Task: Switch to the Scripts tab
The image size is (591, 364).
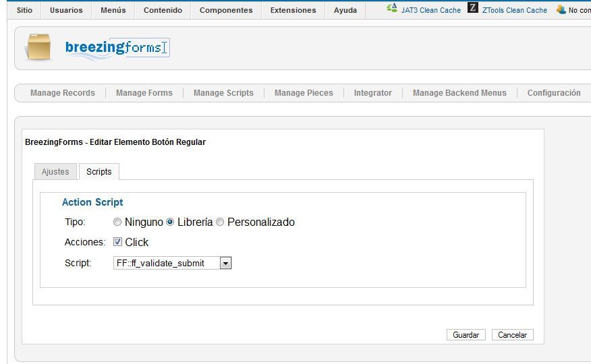Action: tap(99, 172)
